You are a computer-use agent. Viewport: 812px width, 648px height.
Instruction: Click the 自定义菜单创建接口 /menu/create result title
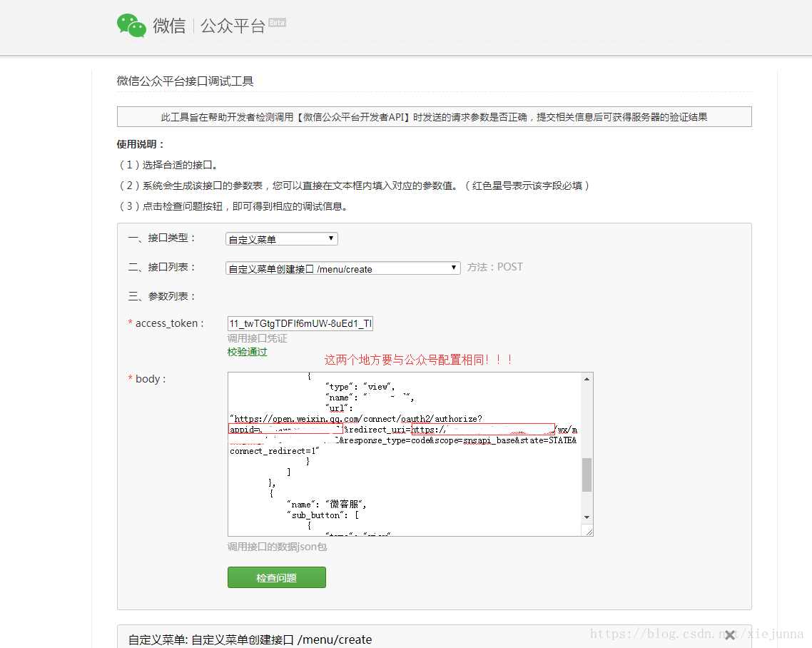tap(250, 639)
